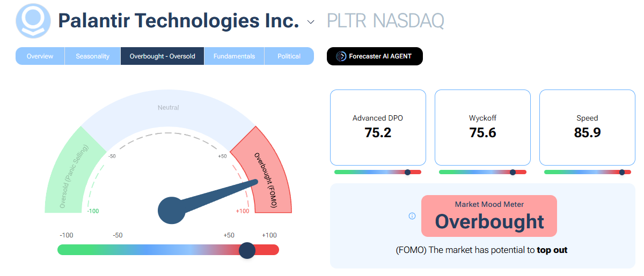The height and width of the screenshot is (276, 644).
Task: Click the Palantir company logo icon
Action: 33,21
